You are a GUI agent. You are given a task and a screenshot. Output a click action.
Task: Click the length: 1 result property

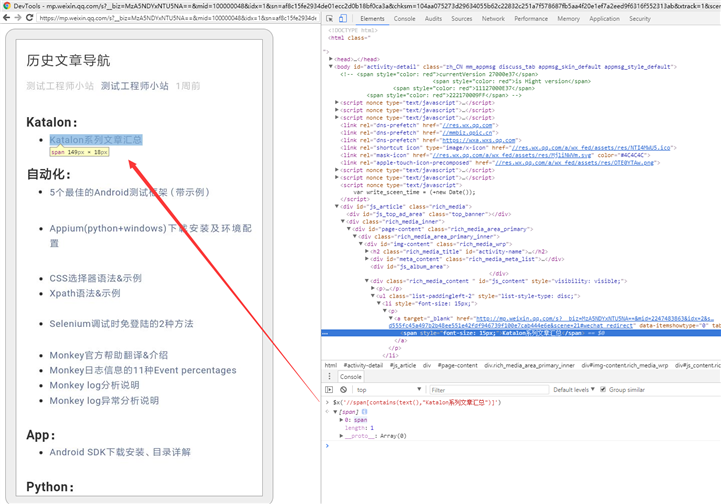coord(359,428)
